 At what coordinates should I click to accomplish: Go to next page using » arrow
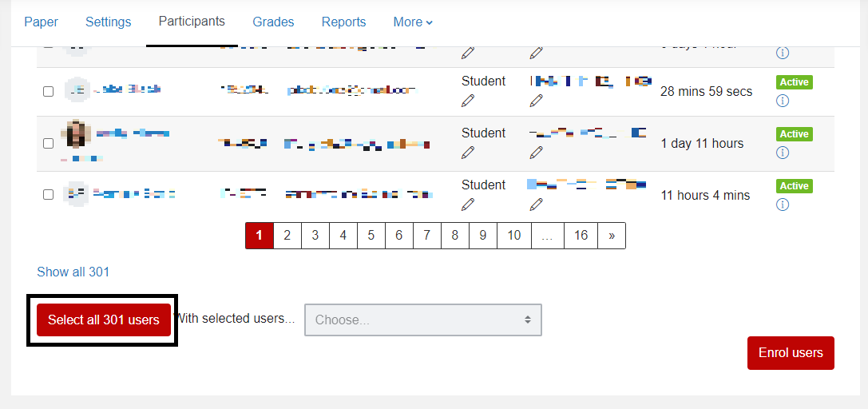612,236
